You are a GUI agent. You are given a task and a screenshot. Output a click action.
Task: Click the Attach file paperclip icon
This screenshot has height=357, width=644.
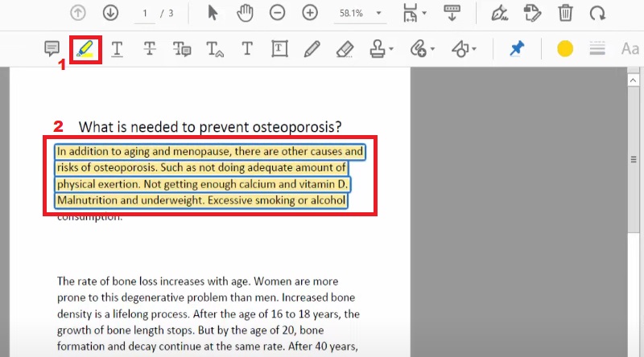(x=418, y=49)
